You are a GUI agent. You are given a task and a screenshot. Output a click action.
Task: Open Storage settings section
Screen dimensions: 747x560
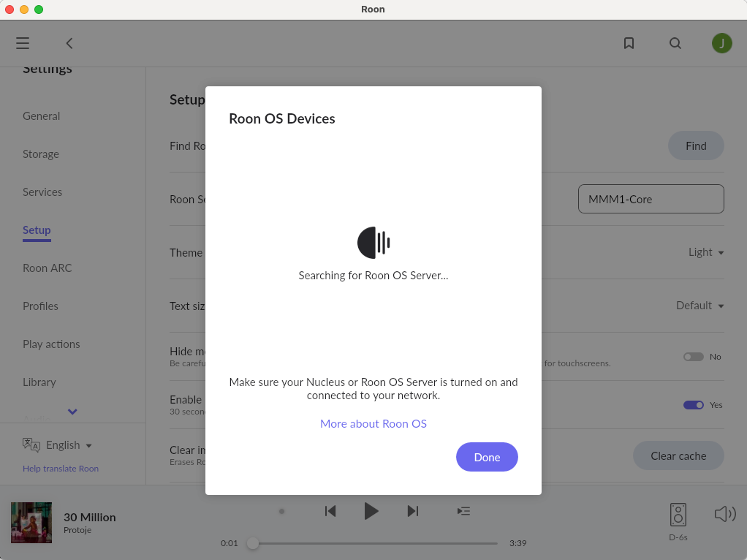coord(41,154)
